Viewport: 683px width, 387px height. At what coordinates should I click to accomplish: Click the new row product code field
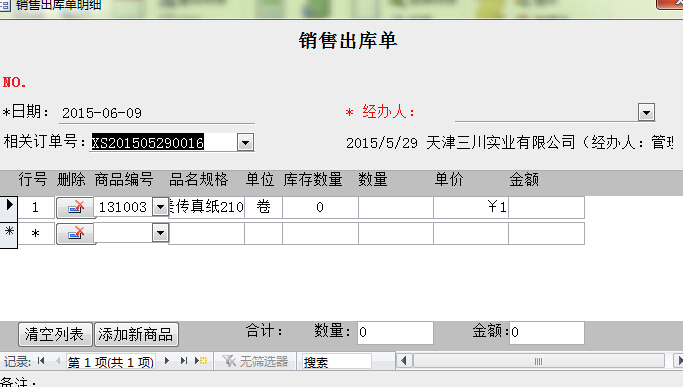(124, 233)
